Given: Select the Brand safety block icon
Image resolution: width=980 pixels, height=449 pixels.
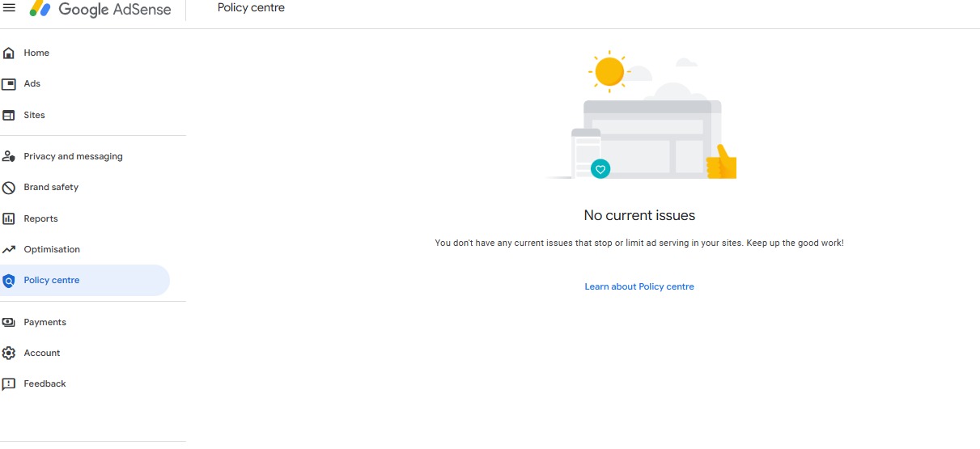Looking at the screenshot, I should (x=9, y=188).
